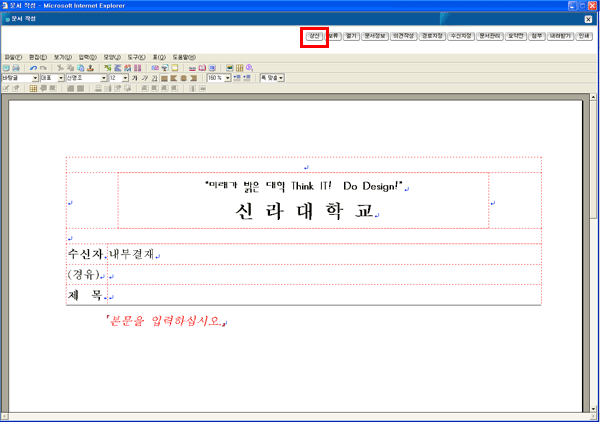Open the 도구 tools menu
This screenshot has height=422, width=600.
137,57
